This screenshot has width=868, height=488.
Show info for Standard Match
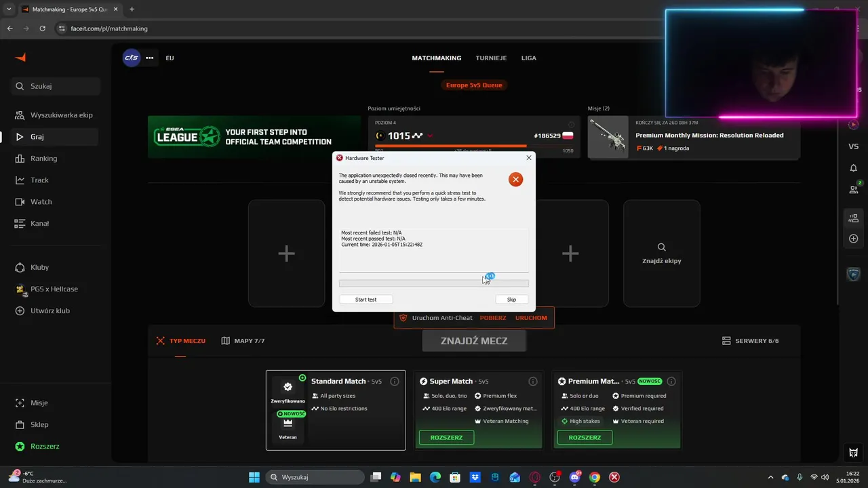coord(395,382)
